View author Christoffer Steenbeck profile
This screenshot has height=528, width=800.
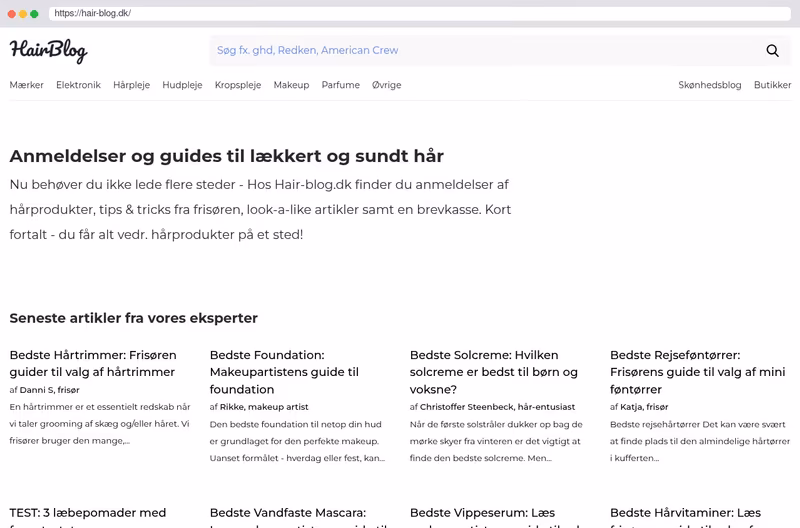point(497,407)
